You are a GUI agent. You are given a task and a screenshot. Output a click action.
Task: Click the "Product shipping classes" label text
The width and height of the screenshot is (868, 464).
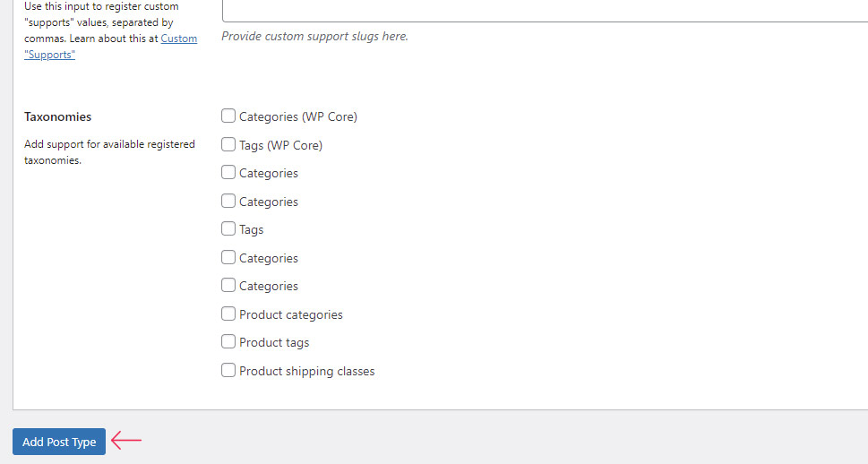(306, 371)
